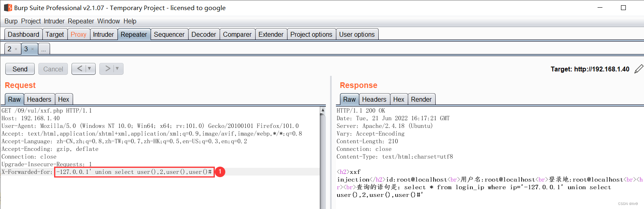Viewport: 644px width, 209px height.
Task: Select Repeater sub-tab 3
Action: pos(26,49)
